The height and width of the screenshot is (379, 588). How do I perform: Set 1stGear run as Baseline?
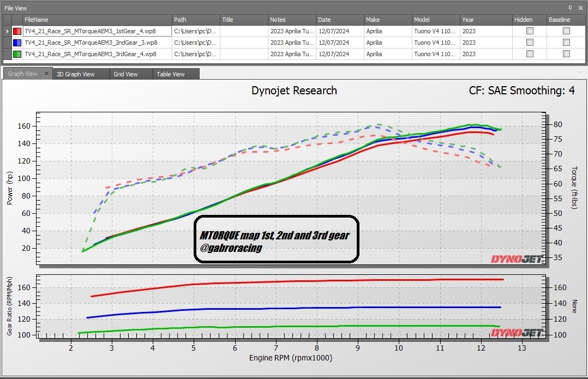click(566, 31)
